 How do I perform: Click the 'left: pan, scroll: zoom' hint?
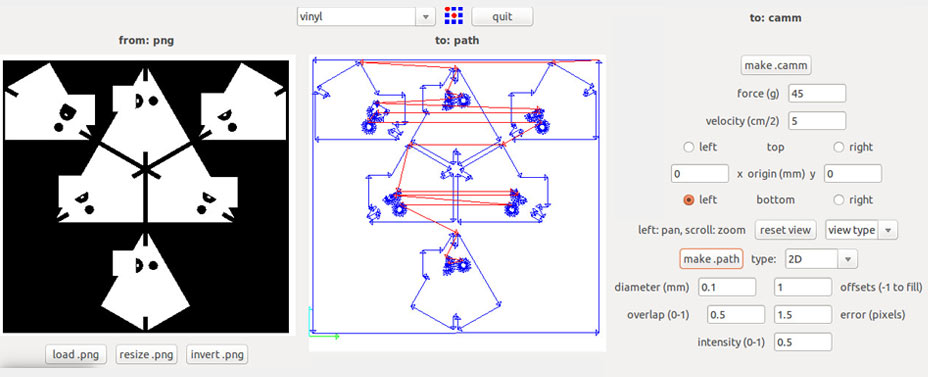(x=692, y=230)
